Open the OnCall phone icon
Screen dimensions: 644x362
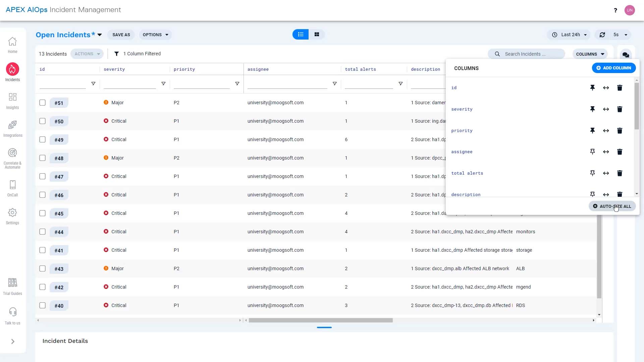pos(12,185)
